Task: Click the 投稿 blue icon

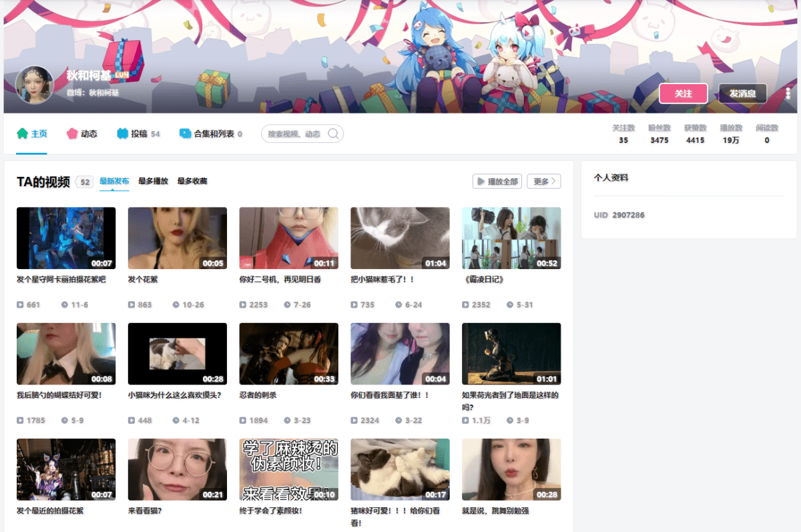Action: pos(122,134)
